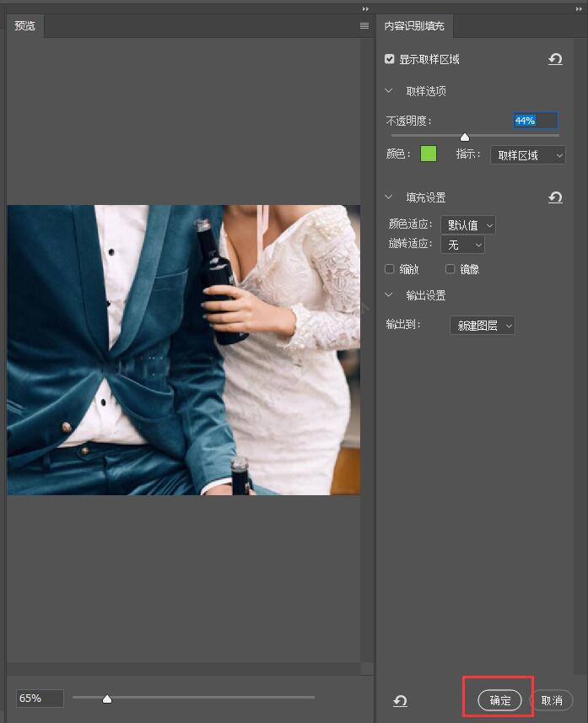Open the 旋转适应 dropdown showing 无

(x=462, y=245)
